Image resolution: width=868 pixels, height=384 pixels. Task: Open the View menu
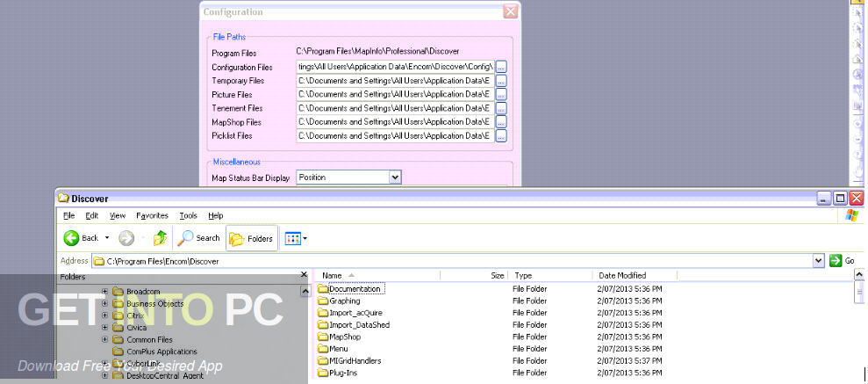pos(118,215)
